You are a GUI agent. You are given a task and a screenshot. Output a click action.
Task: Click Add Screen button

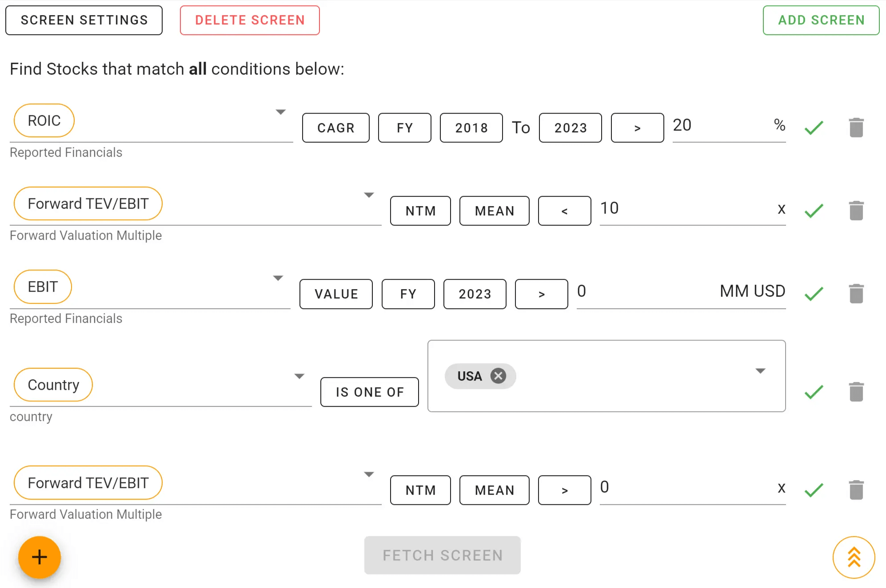click(x=821, y=20)
